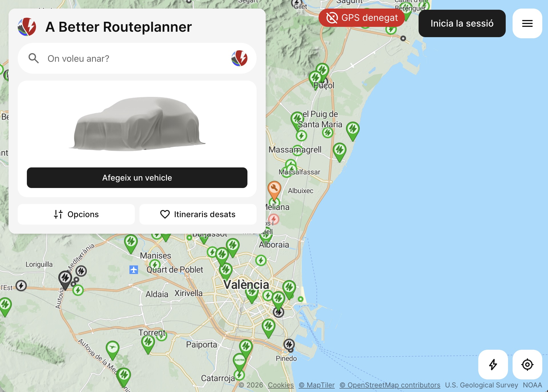This screenshot has width=548, height=392.
Task: Select the green circle charger right of Santa Maria
Action: point(328,132)
